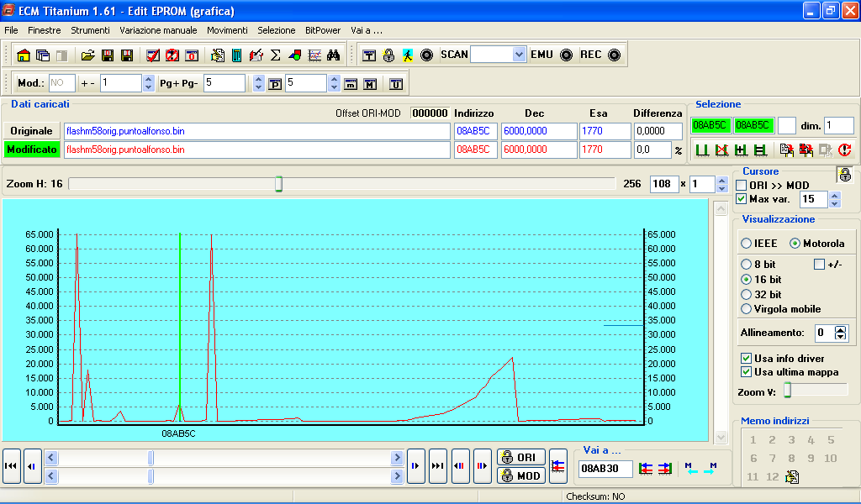The height and width of the screenshot is (504, 861).
Task: Open the BitPower menu
Action: 323,30
